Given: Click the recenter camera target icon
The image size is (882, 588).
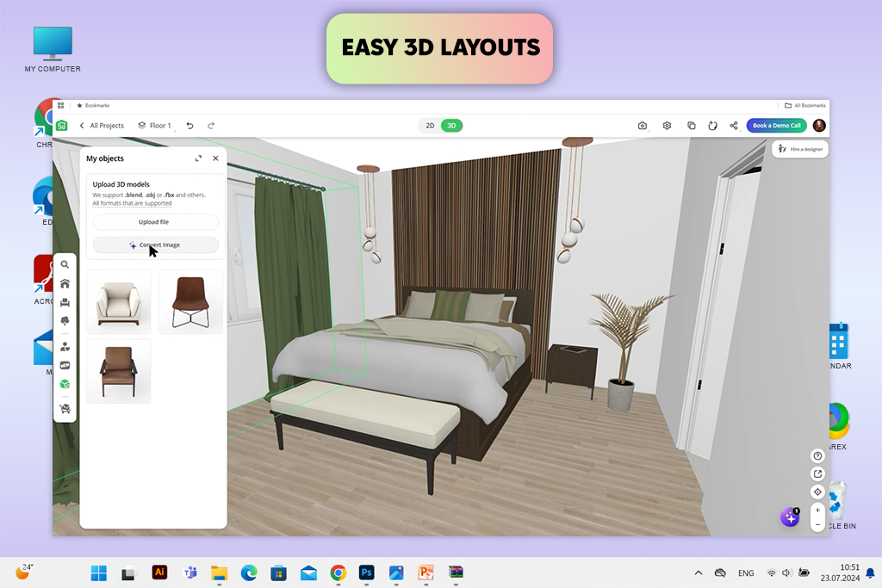Looking at the screenshot, I should click(818, 492).
